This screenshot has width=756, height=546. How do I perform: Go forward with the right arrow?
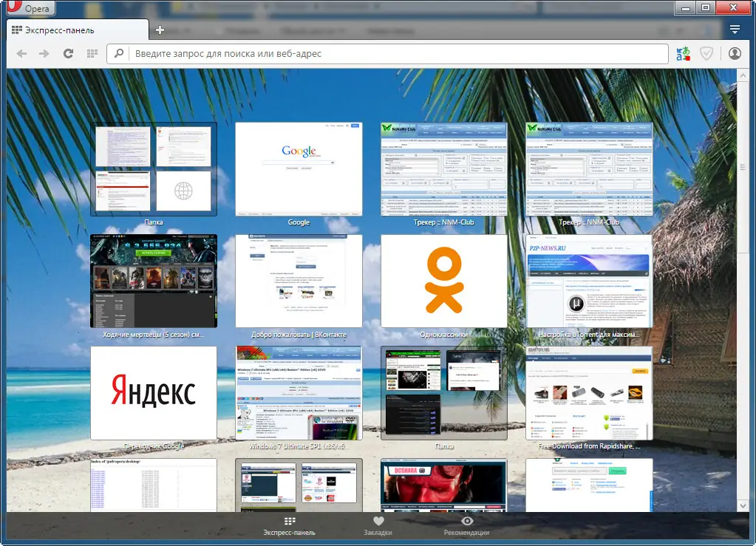pos(44,53)
